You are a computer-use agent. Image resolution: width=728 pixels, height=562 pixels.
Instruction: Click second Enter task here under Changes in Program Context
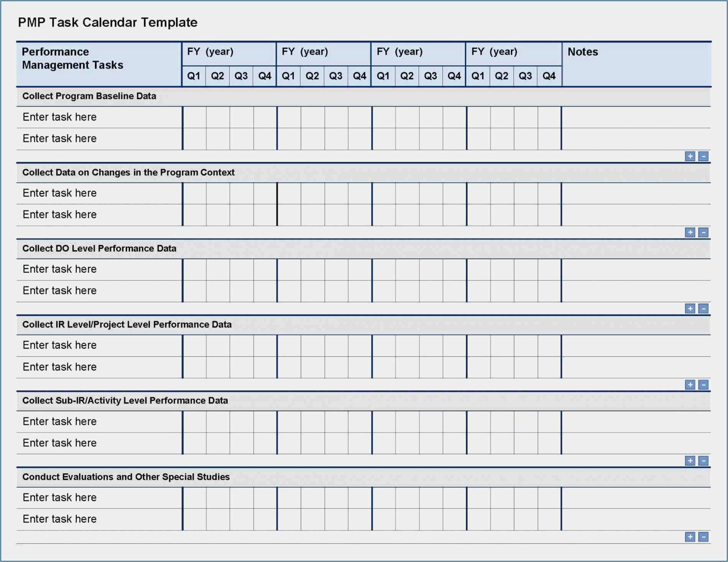(x=59, y=215)
